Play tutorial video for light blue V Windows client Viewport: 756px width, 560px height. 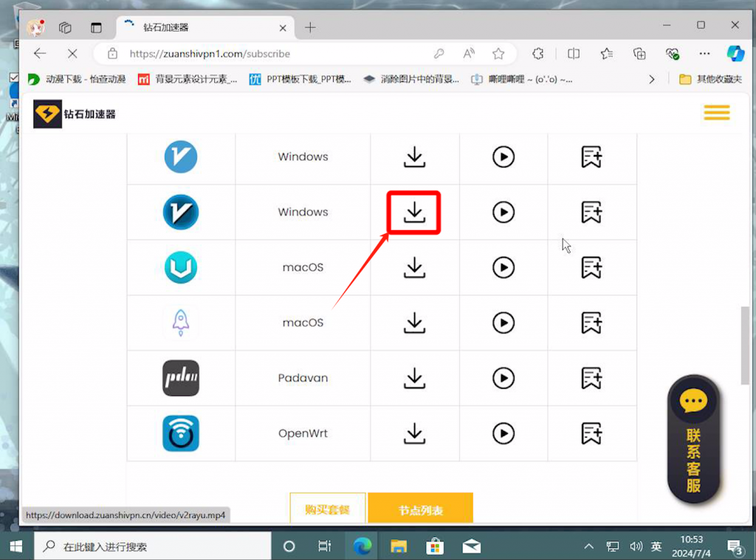point(504,157)
